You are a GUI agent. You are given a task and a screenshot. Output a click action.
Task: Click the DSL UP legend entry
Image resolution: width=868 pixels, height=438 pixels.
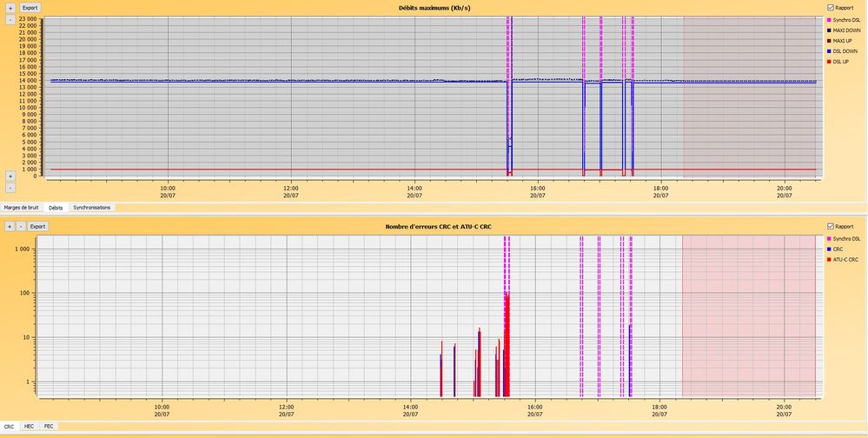pyautogui.click(x=839, y=62)
